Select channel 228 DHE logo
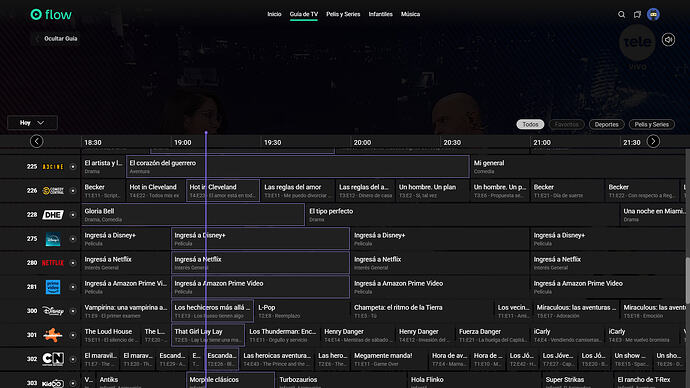690x388 pixels. [53, 215]
